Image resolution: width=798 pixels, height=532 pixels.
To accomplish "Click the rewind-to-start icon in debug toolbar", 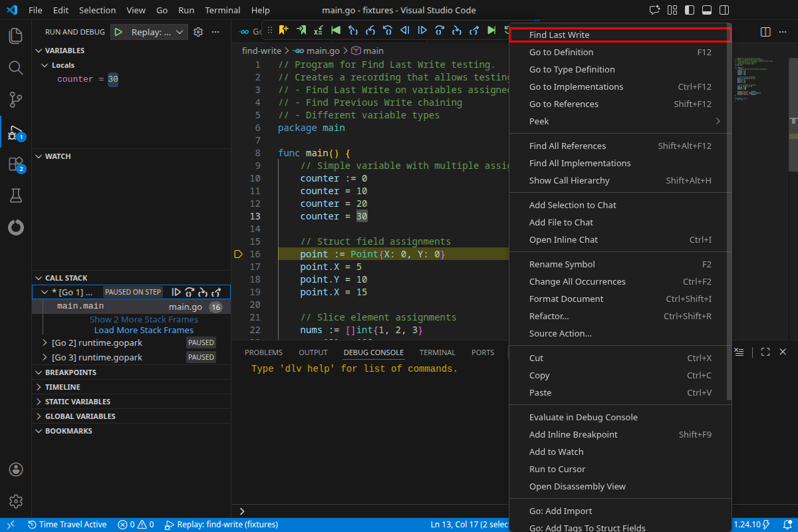I will (x=336, y=31).
